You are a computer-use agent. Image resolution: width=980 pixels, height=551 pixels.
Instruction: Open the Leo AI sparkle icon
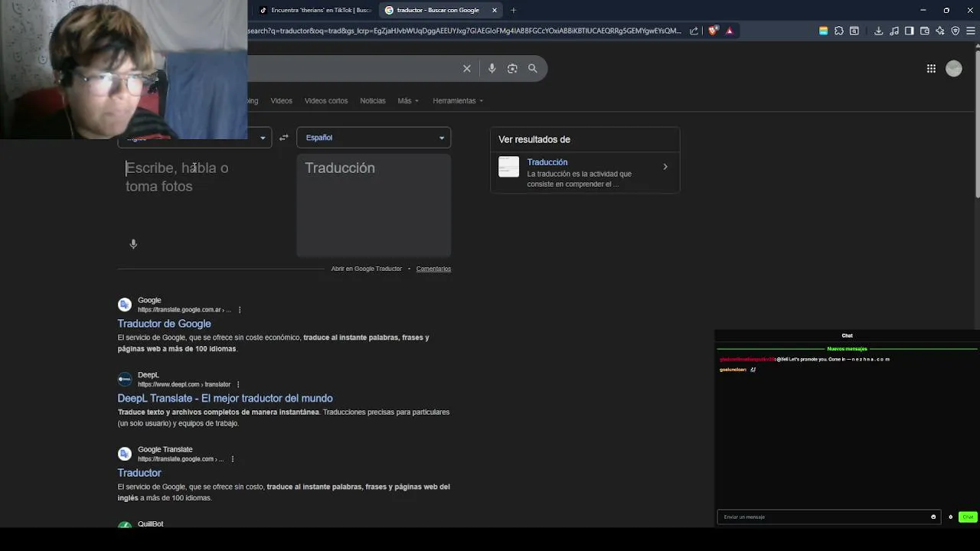[940, 31]
